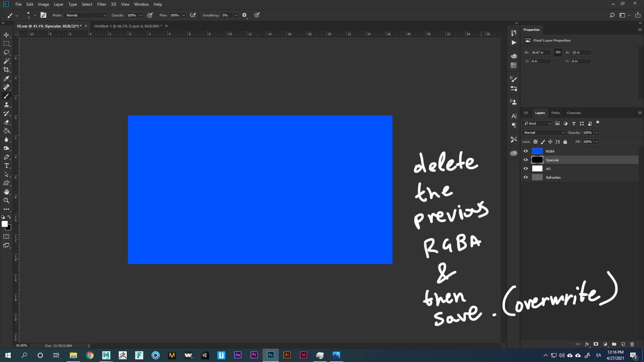Select the Crop tool

click(x=6, y=70)
